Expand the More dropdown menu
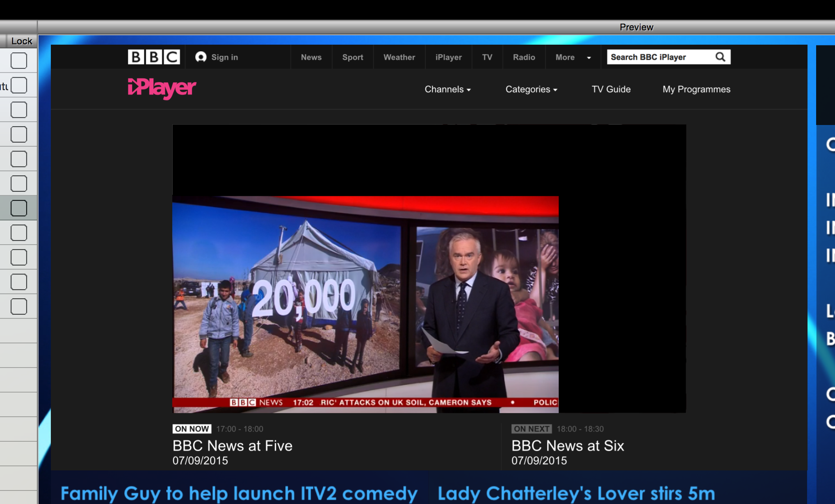Screen dimensions: 835x504 click(573, 57)
